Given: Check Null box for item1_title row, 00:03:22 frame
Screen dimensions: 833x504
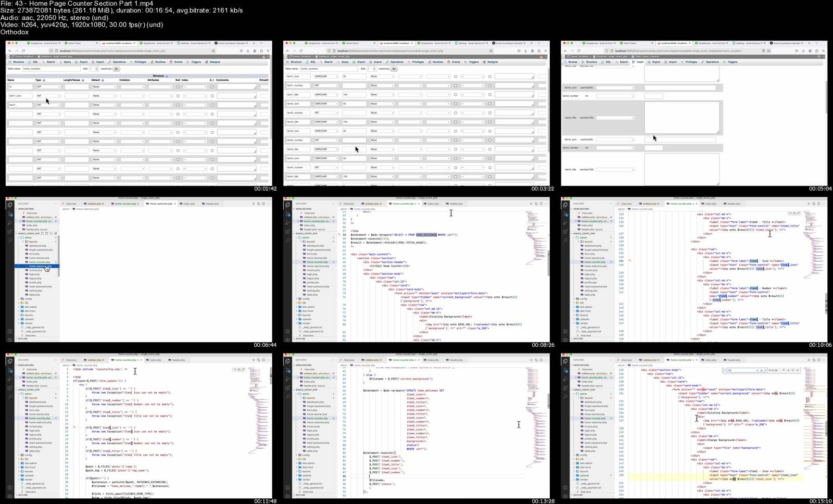Looking at the screenshot, I should pos(455,95).
